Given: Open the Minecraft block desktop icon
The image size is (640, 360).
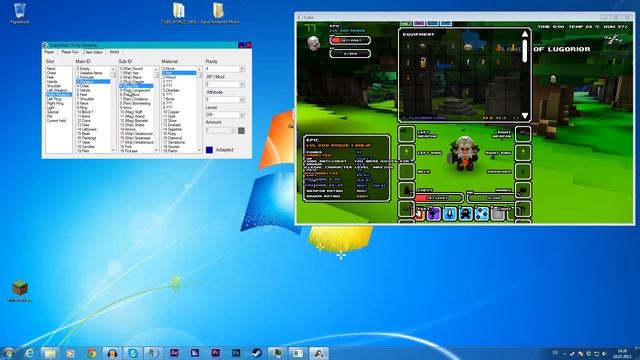Looking at the screenshot, I should pyautogui.click(x=20, y=291).
